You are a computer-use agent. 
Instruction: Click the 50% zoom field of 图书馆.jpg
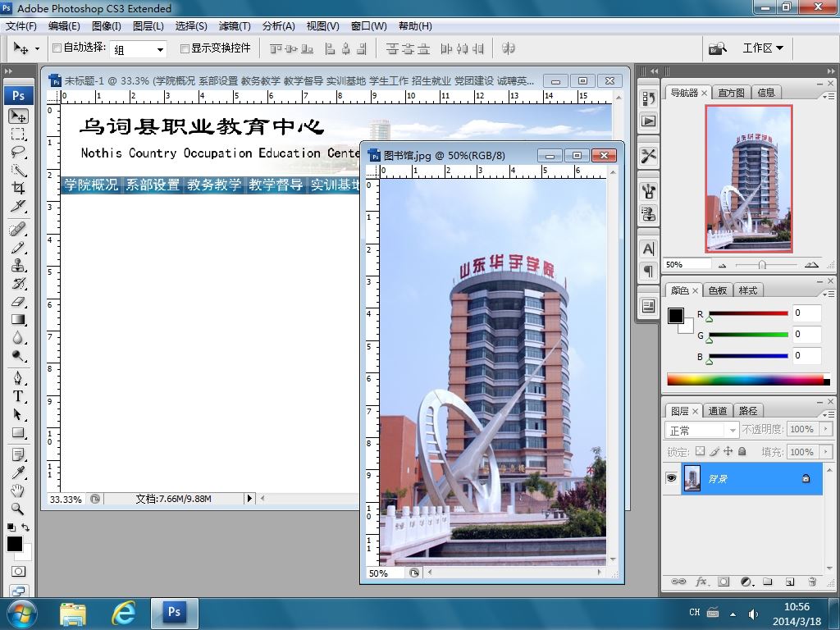[x=385, y=573]
